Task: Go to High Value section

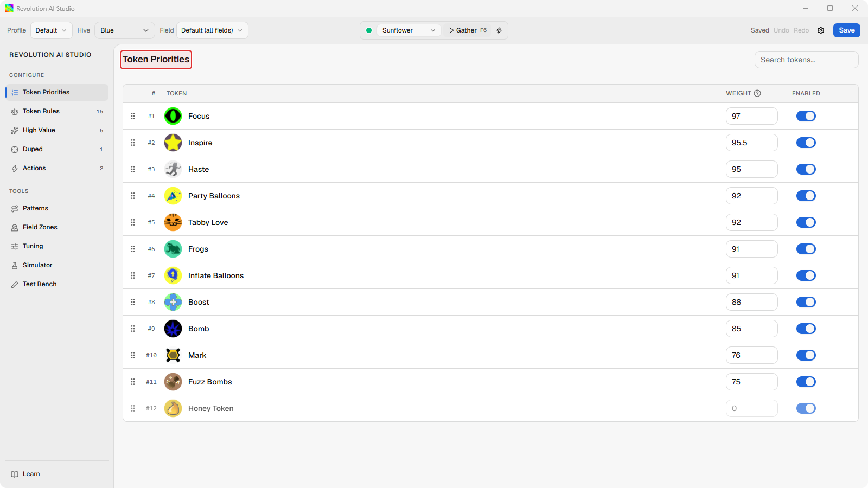Action: point(57,130)
